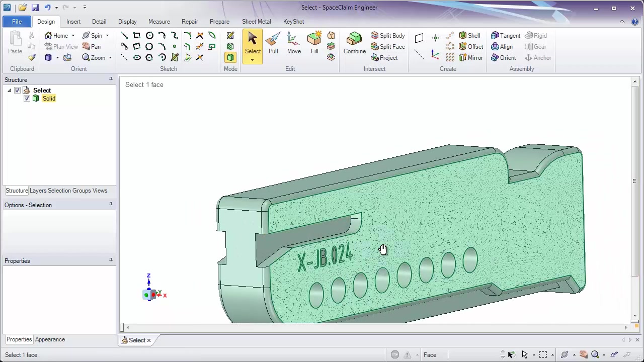The width and height of the screenshot is (644, 362).
Task: Toggle visibility checkbox for Solid
Action: [x=27, y=99]
